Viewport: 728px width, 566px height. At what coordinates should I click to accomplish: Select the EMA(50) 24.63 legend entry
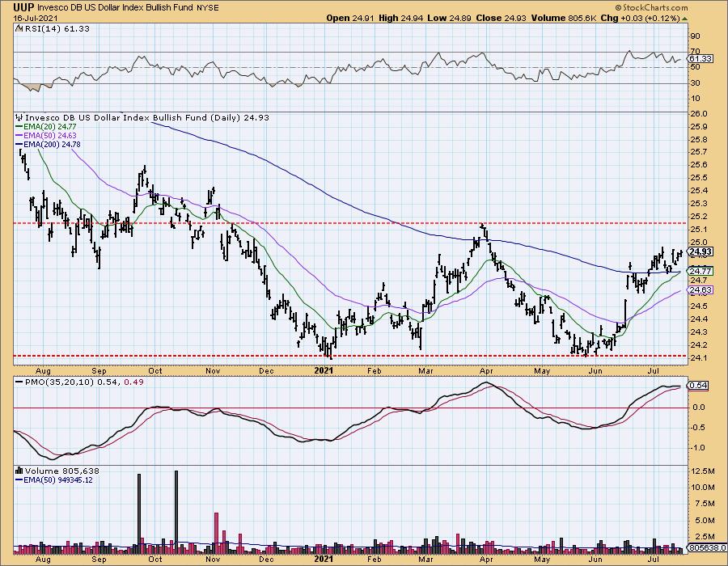click(x=46, y=136)
